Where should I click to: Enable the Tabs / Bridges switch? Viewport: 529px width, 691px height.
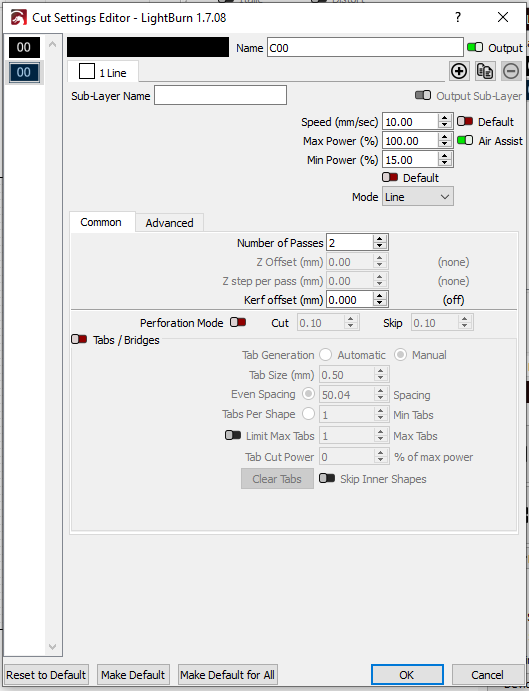[79, 339]
